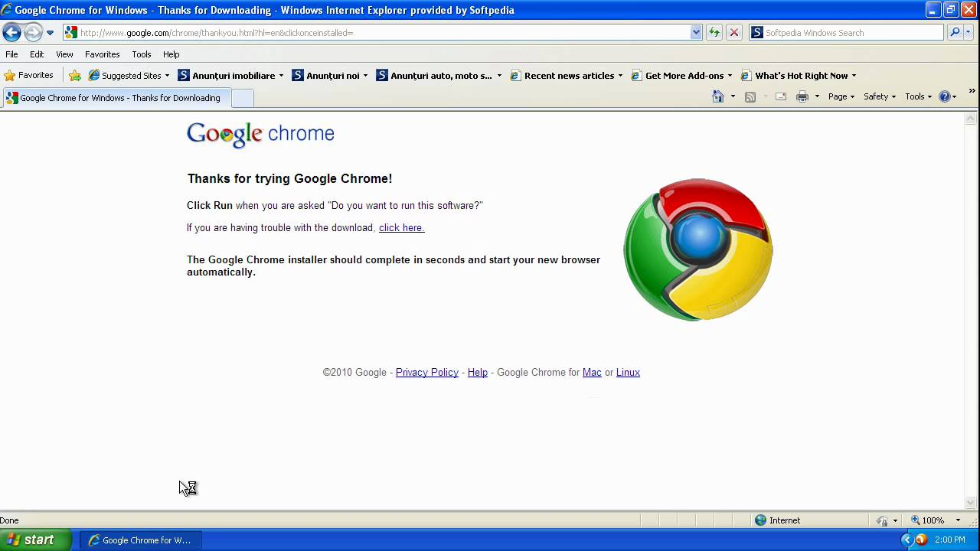This screenshot has height=551, width=980.
Task: Click the Add to Favorites Bar icon
Action: pos(75,75)
